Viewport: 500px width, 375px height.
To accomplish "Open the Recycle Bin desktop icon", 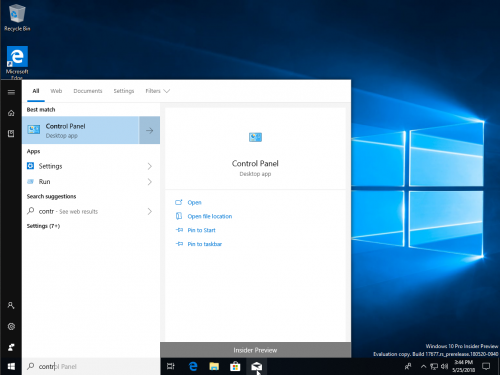I will 17,18.
